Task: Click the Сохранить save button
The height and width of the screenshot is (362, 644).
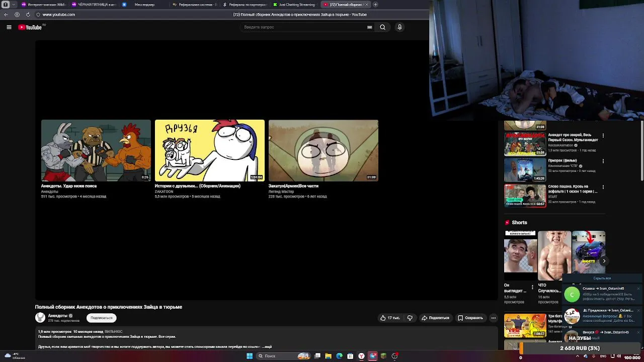Action: [x=470, y=318]
